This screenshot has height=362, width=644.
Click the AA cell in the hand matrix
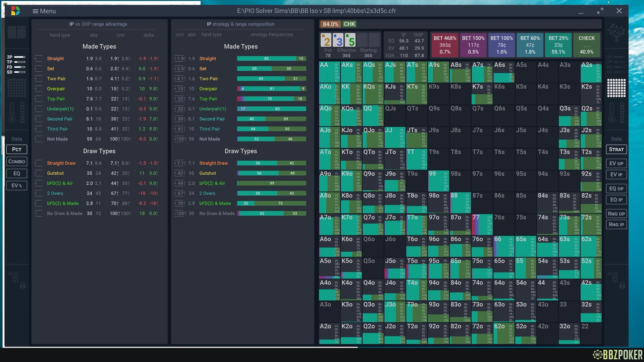click(329, 72)
